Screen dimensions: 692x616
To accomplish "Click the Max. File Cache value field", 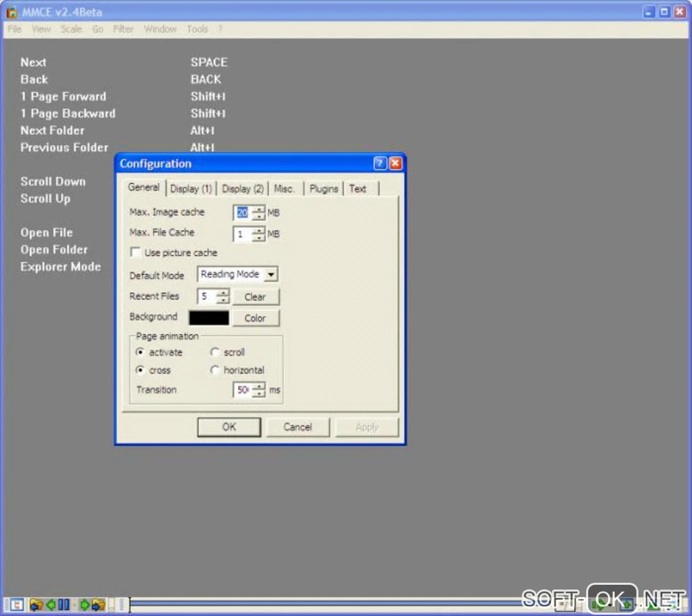I will [x=243, y=234].
